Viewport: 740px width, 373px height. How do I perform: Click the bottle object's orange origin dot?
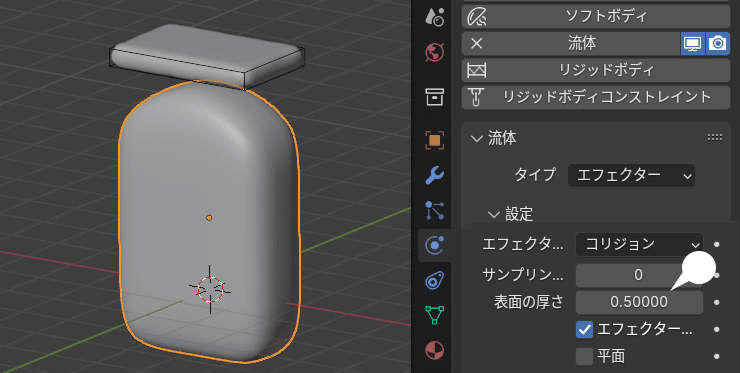(x=209, y=218)
